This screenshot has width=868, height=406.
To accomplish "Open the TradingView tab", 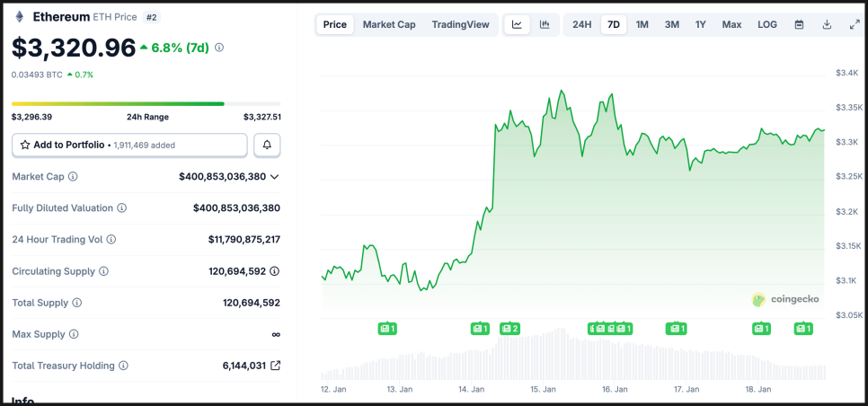I will coord(460,24).
